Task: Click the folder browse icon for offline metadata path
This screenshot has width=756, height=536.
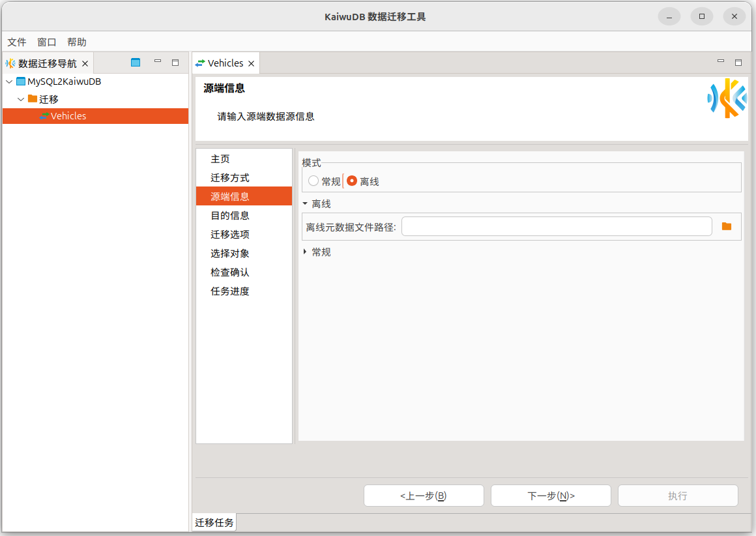Action: pyautogui.click(x=727, y=226)
